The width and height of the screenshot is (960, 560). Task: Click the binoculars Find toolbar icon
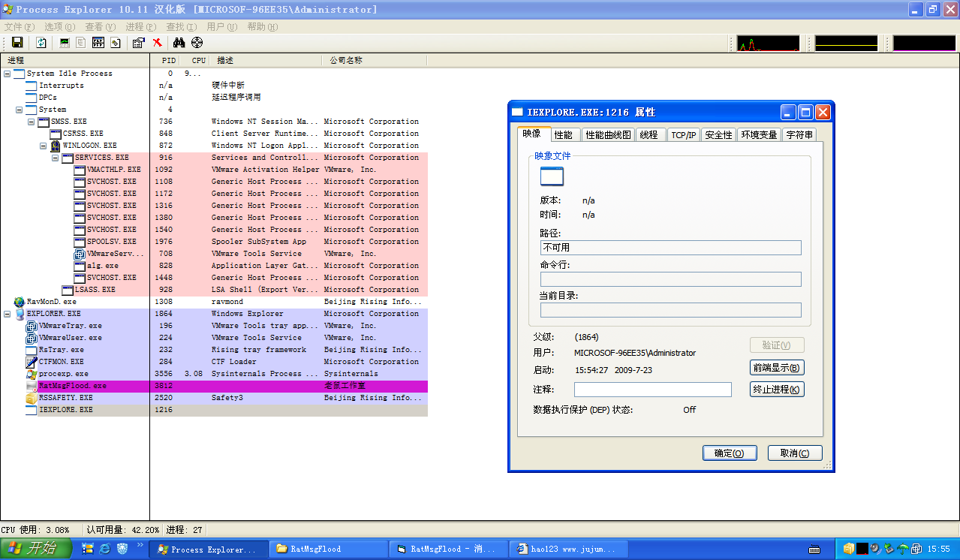(179, 43)
